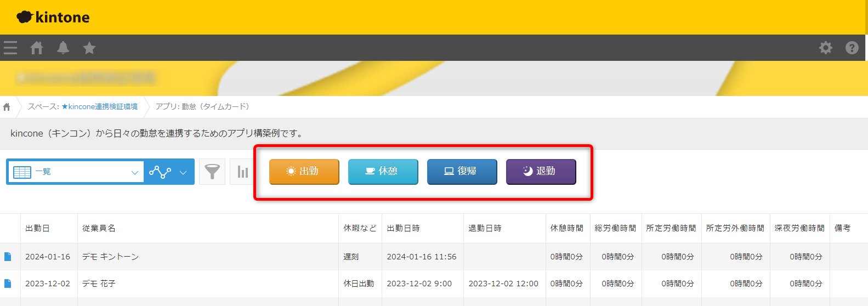Click the kintone logo
The width and height of the screenshot is (868, 306).
click(x=53, y=17)
